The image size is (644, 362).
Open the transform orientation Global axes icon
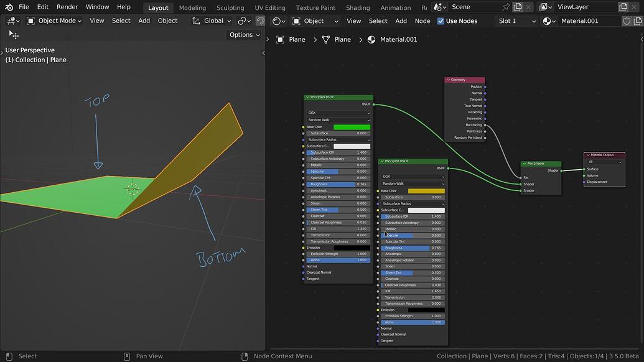pyautogui.click(x=197, y=21)
